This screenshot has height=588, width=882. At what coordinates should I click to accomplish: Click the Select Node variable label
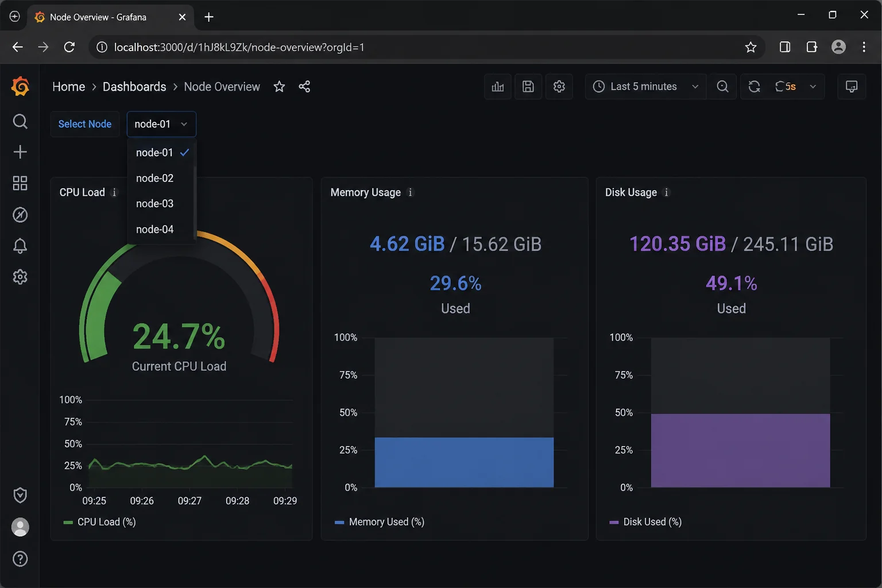point(85,124)
